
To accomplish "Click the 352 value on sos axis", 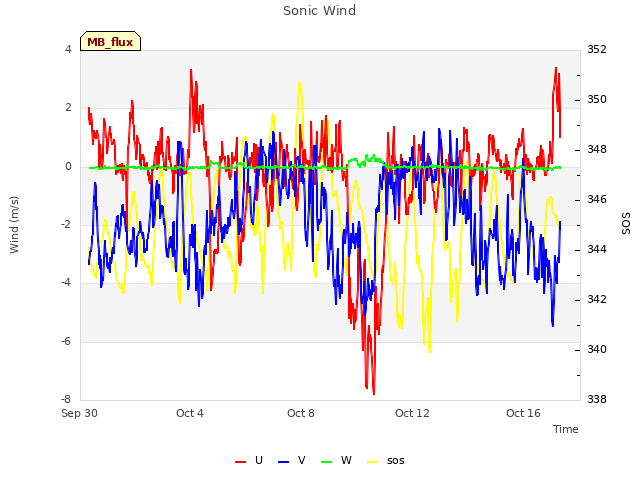I will 597,49.
